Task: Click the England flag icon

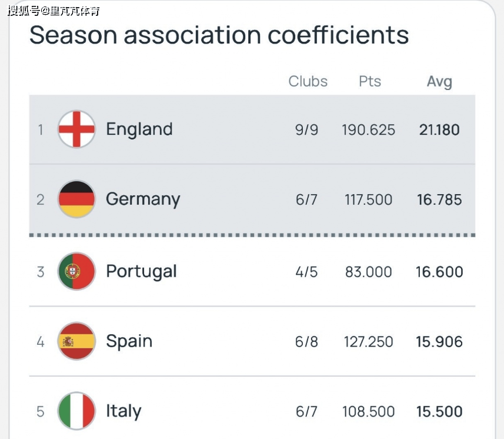Action: coord(76,129)
